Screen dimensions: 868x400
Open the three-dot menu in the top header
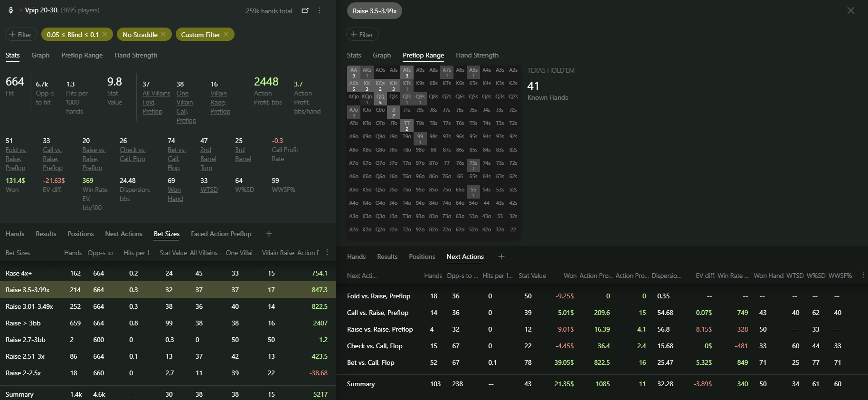(320, 10)
